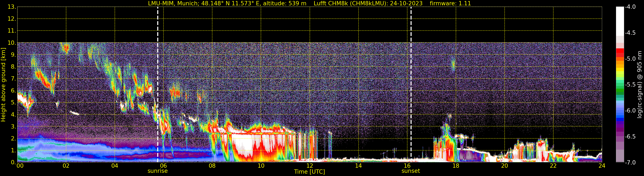The height and width of the screenshot is (176, 644).
Task: Click the plot title mentioning LMU-MIM, Munich
Action: 310,3
